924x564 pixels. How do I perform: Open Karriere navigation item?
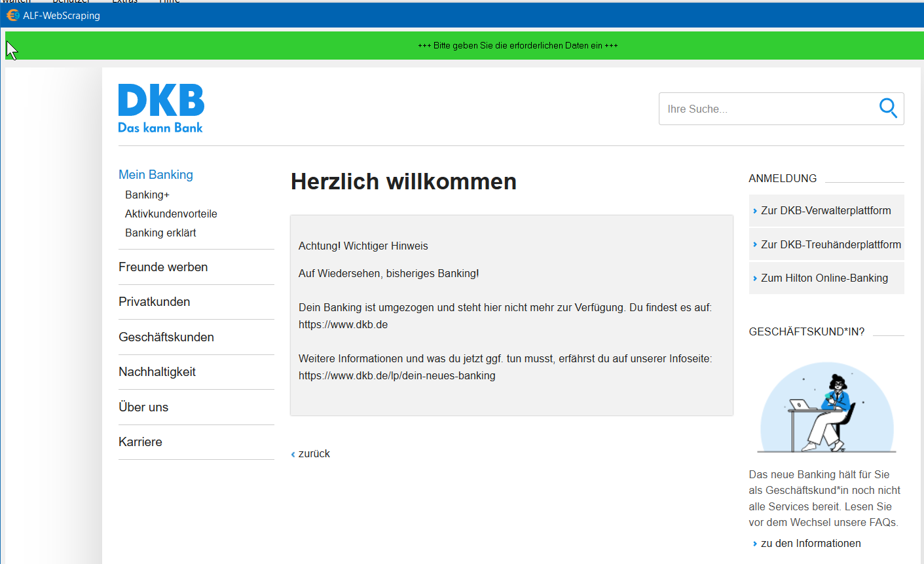pyautogui.click(x=140, y=442)
